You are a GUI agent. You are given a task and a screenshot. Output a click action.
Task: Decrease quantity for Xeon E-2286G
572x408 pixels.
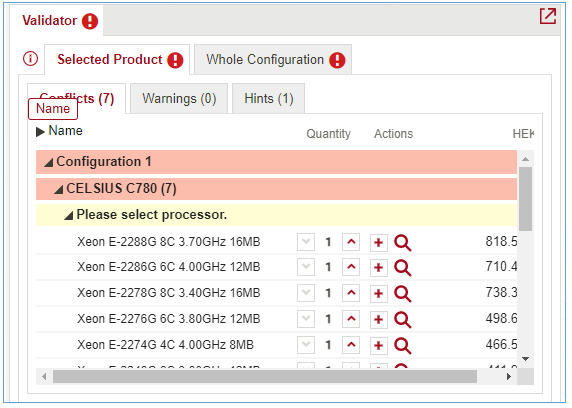pos(306,267)
